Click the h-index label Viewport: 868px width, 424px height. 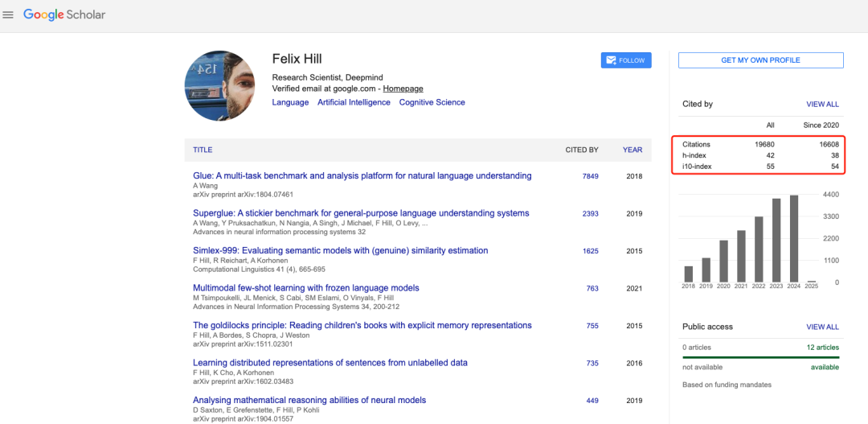point(694,155)
